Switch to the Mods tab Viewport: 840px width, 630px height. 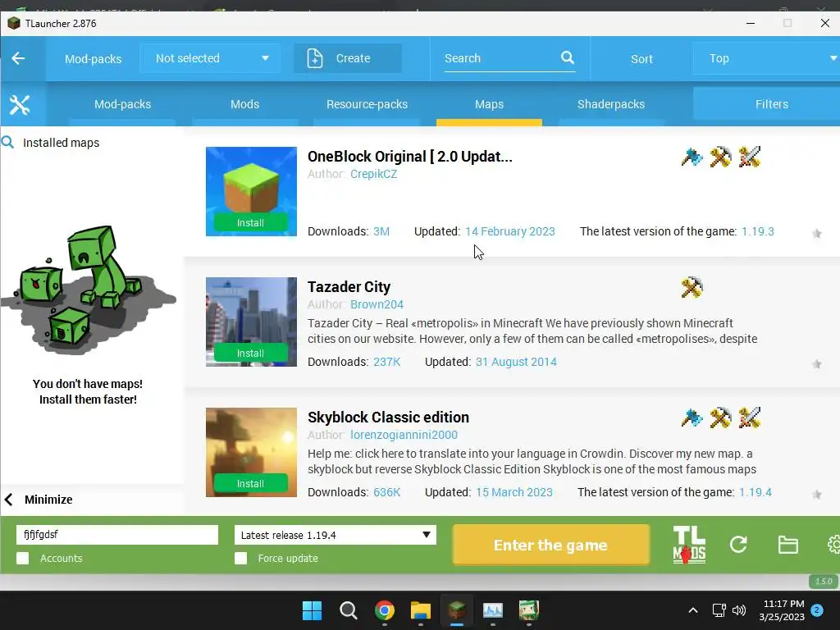[244, 104]
